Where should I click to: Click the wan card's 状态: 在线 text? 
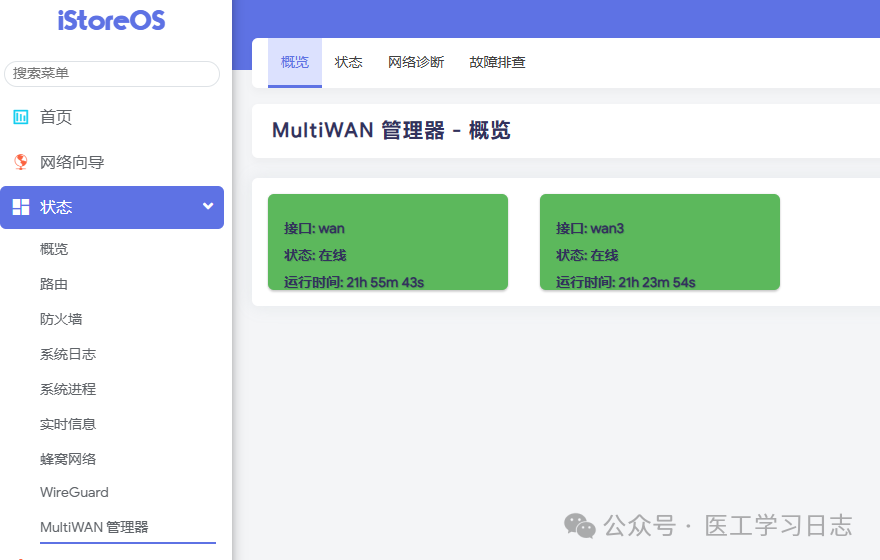pyautogui.click(x=315, y=255)
